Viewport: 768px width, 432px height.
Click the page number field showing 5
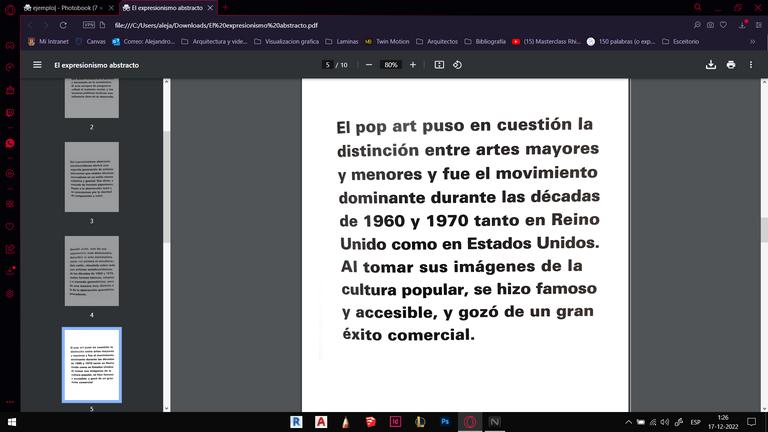(x=328, y=65)
